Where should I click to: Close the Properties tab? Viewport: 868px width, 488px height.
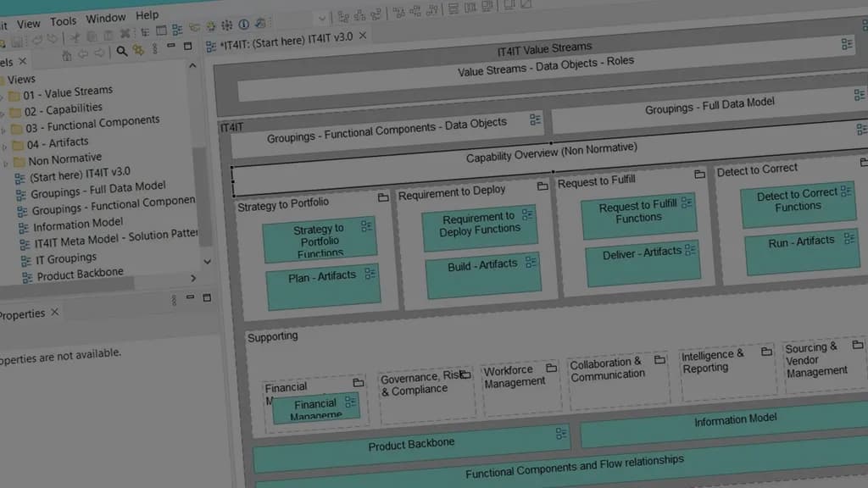click(54, 313)
